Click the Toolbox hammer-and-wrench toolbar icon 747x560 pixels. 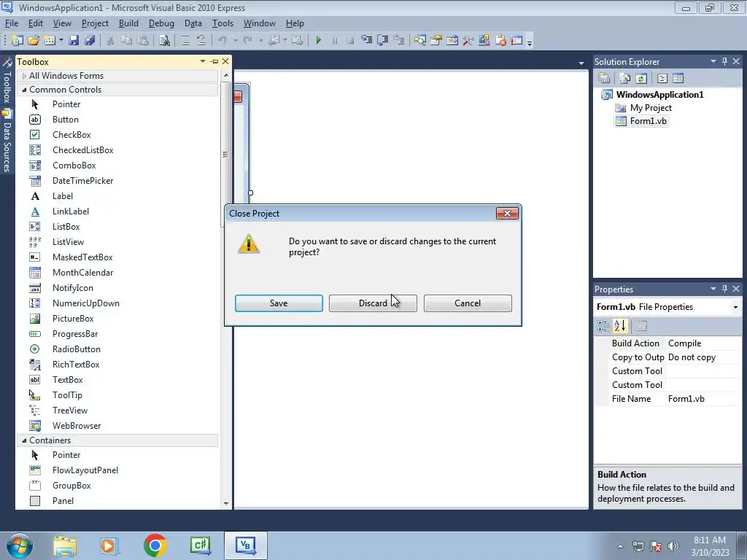[468, 41]
